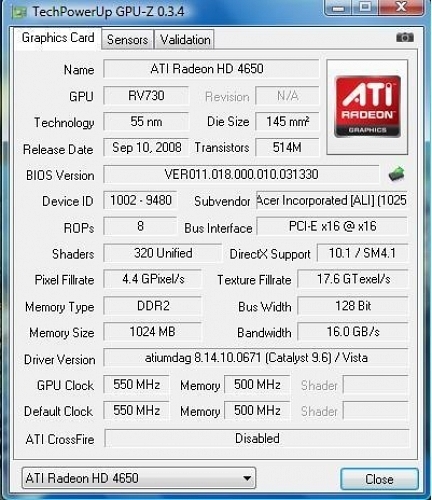Image resolution: width=432 pixels, height=500 pixels.
Task: Open the Sensors tab
Action: (127, 40)
